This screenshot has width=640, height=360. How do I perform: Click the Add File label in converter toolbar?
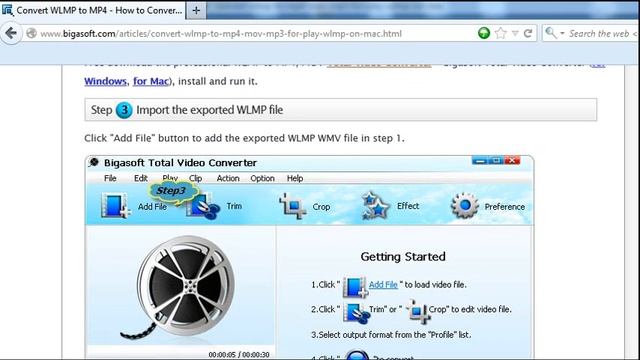pyautogui.click(x=152, y=207)
